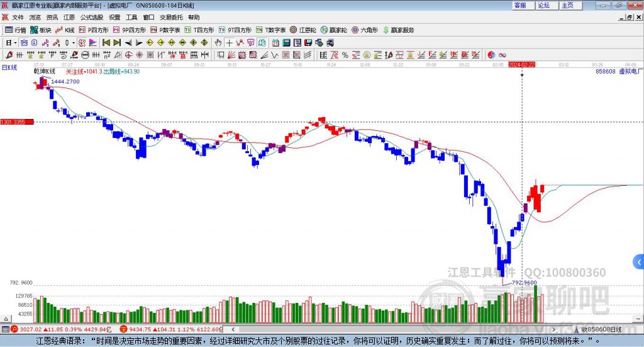This screenshot has width=644, height=347.
Task: Click the red yin-yang icon
Action: [491, 55]
